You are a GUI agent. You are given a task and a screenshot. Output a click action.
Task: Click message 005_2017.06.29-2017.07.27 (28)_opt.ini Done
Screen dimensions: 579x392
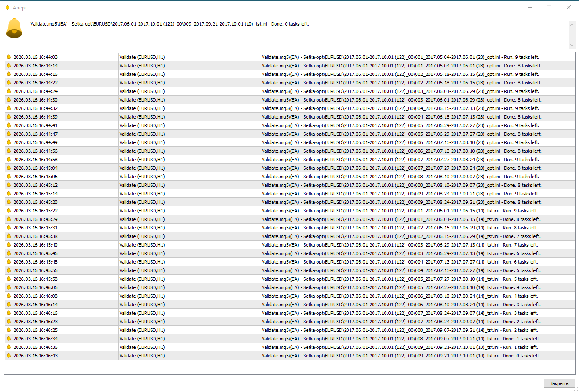402,134
